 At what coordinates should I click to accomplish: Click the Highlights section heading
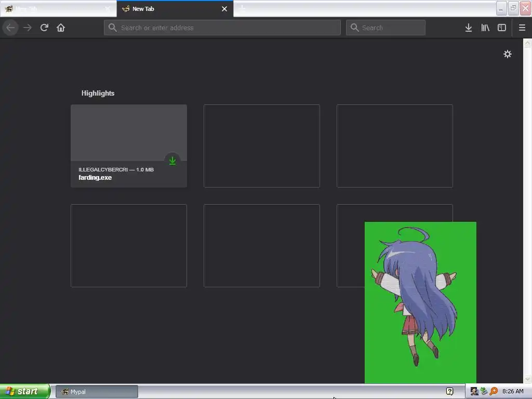[98, 94]
